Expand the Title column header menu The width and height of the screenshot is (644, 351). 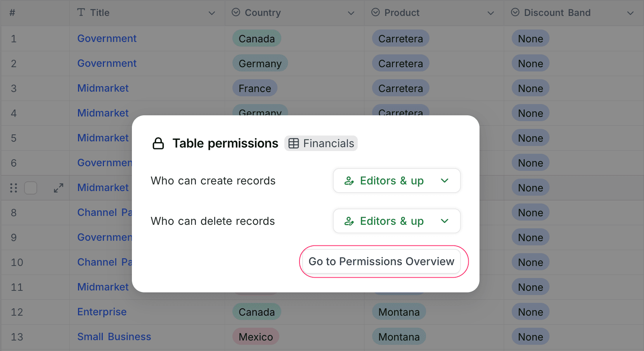point(212,13)
